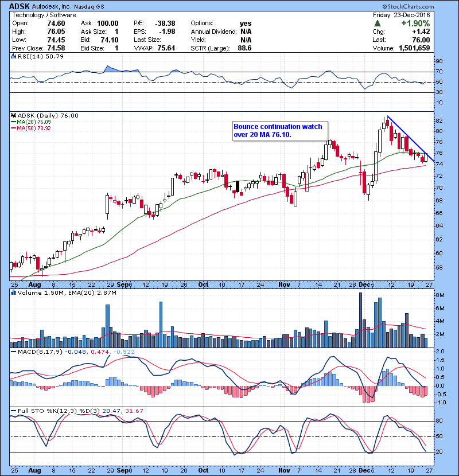The width and height of the screenshot is (459, 476).
Task: Click the Nasdaq GS exchange label
Action: (x=89, y=7)
